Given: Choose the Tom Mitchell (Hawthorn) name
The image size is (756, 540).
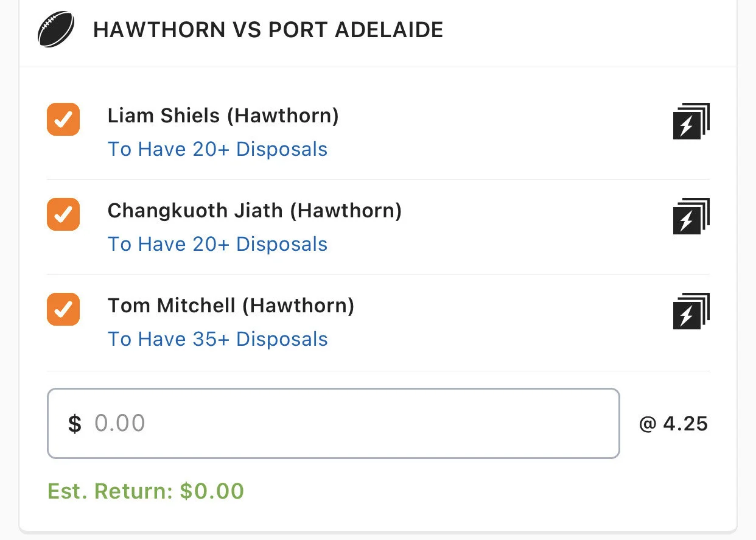Looking at the screenshot, I should (231, 306).
